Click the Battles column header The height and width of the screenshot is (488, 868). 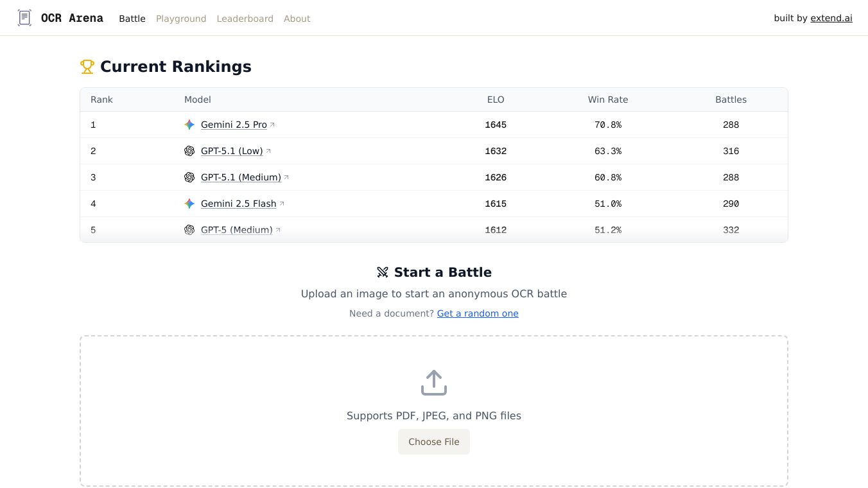(x=731, y=100)
